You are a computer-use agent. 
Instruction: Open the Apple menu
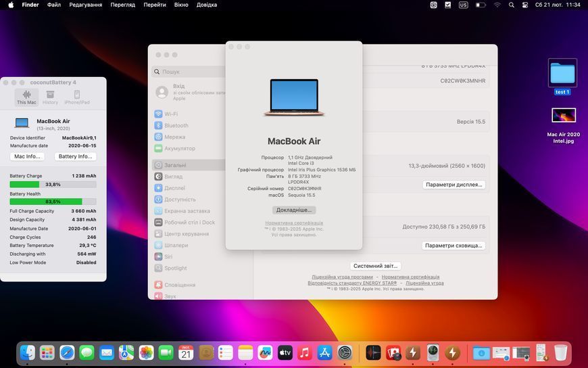tap(11, 5)
